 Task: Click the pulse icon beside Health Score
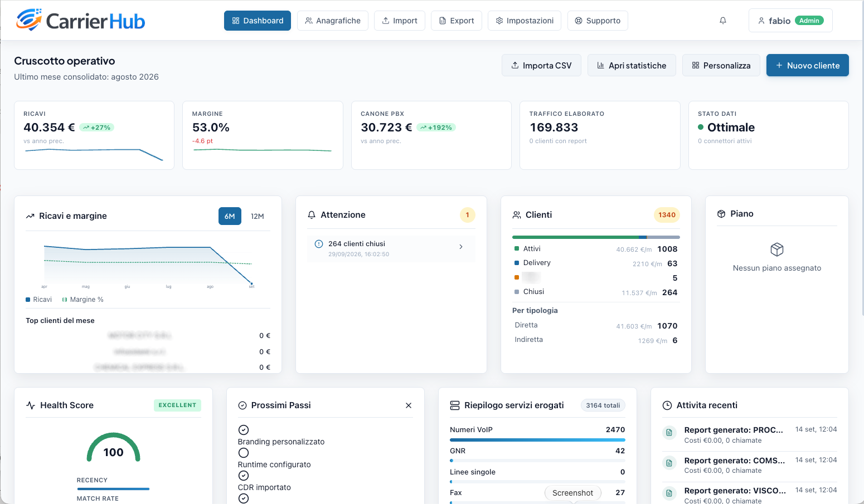tap(31, 405)
